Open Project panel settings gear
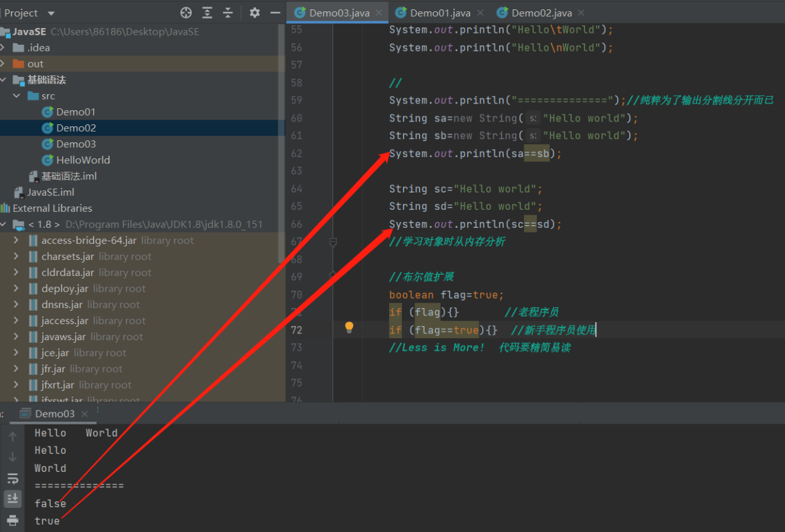Screen dimensions: 785x532 pos(255,13)
